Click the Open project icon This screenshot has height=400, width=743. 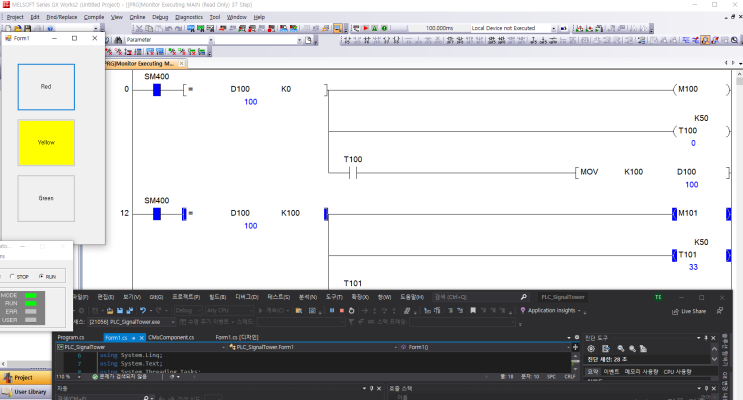click(x=18, y=28)
